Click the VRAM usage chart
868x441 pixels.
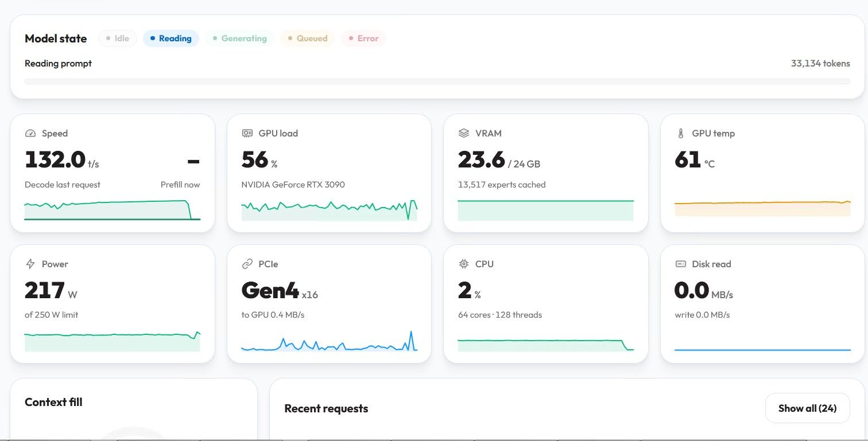(546, 210)
